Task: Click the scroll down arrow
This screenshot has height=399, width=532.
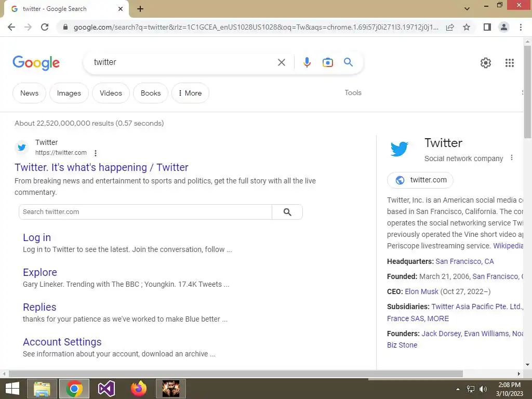Action: (527, 365)
